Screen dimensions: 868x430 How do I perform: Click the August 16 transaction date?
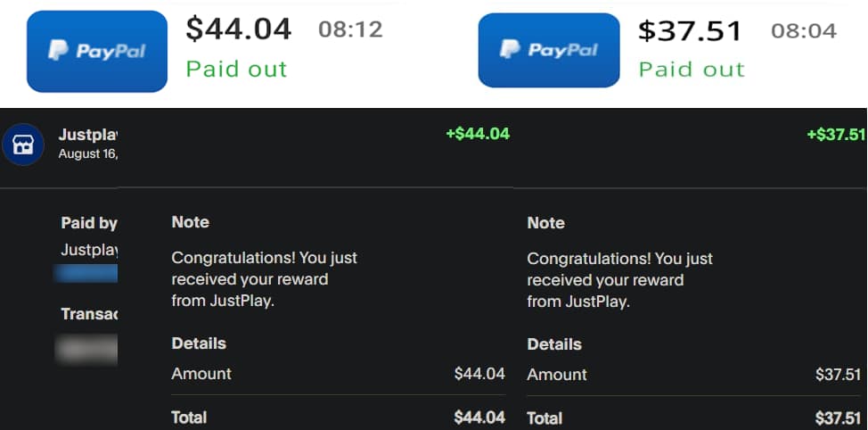[x=88, y=153]
